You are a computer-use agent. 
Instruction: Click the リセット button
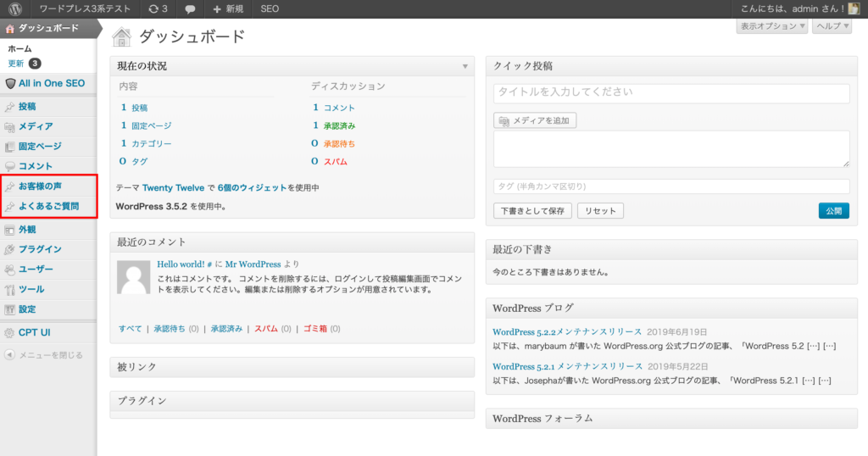tap(601, 211)
